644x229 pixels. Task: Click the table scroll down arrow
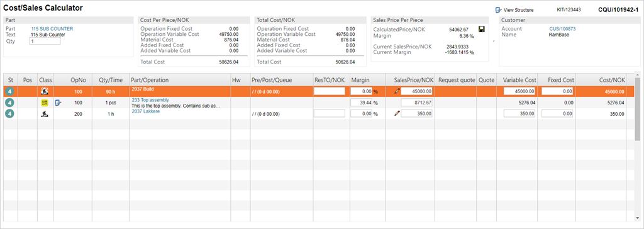pyautogui.click(x=637, y=218)
